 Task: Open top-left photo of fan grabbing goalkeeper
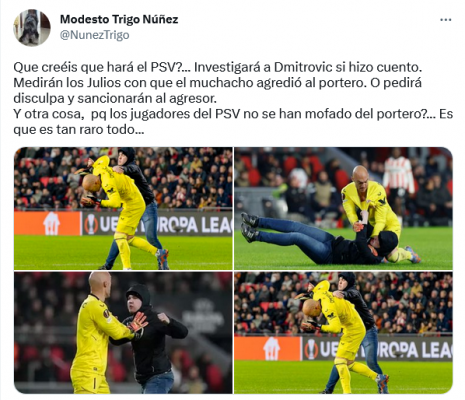(x=123, y=208)
